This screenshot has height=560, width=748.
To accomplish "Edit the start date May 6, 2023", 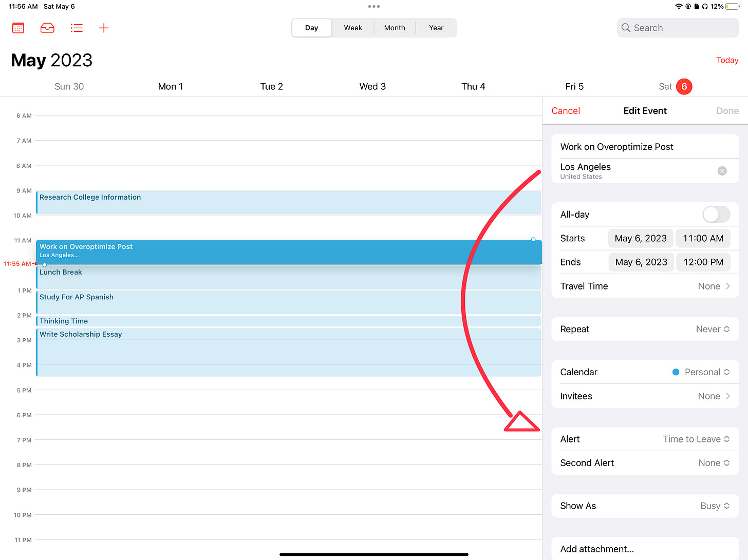I will [641, 238].
